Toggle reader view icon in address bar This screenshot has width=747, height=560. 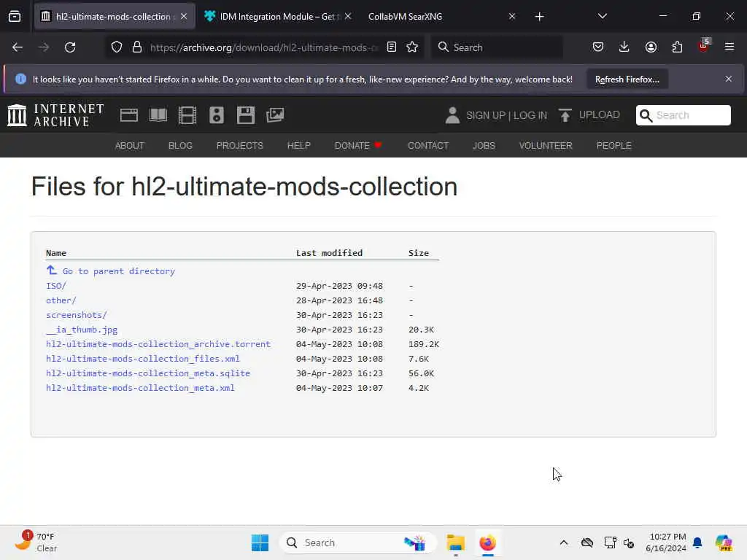click(x=392, y=47)
